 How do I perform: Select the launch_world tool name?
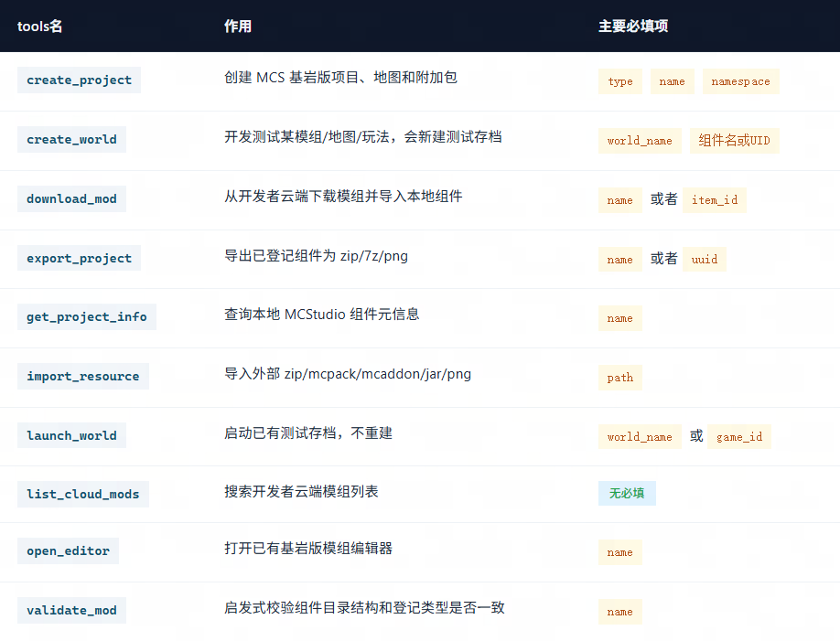tap(71, 435)
